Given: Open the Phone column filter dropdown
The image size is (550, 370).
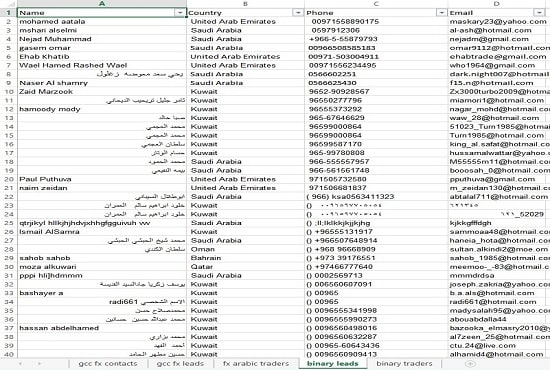Looking at the screenshot, I should (x=441, y=13).
